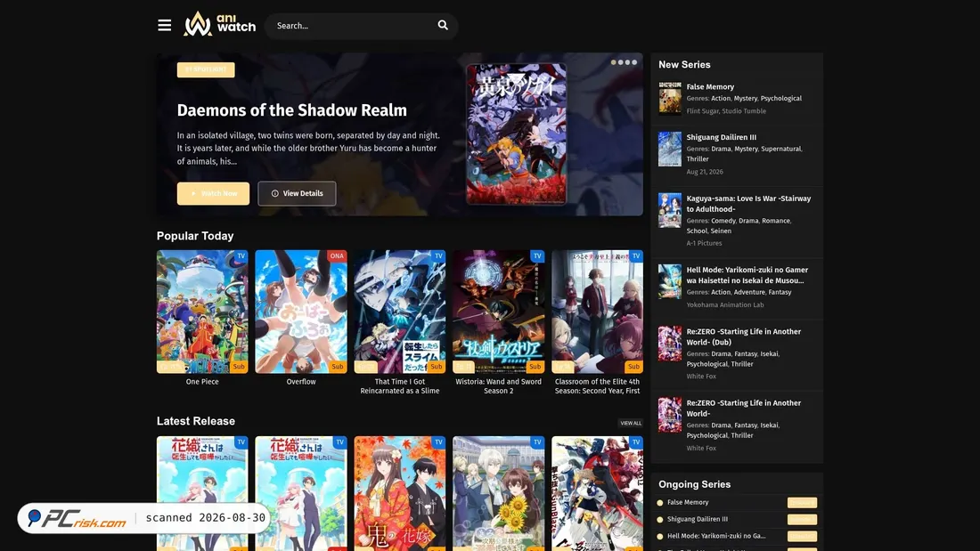980x551 pixels.
Task: Open Wistoria: Wand and Sword Season 2 title
Action: point(498,386)
